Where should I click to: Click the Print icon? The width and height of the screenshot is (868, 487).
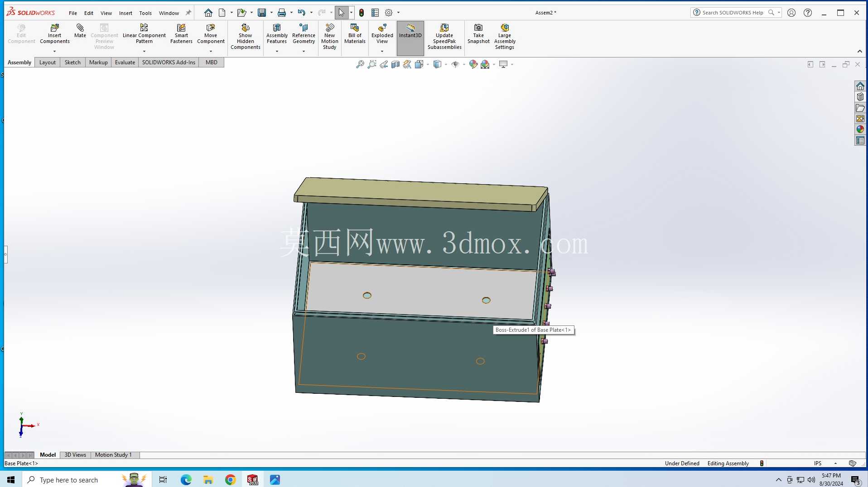pos(282,13)
